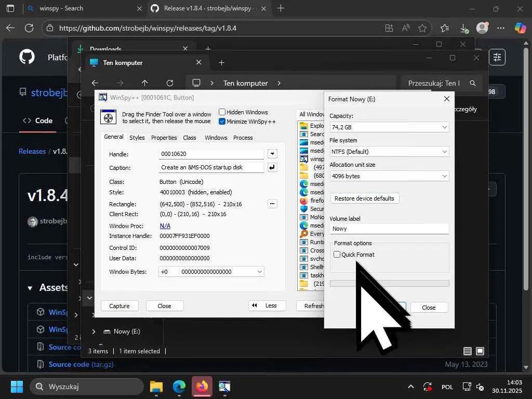532x399 pixels.
Task: Open the Handle dropdown arrow button
Action: pos(272,154)
